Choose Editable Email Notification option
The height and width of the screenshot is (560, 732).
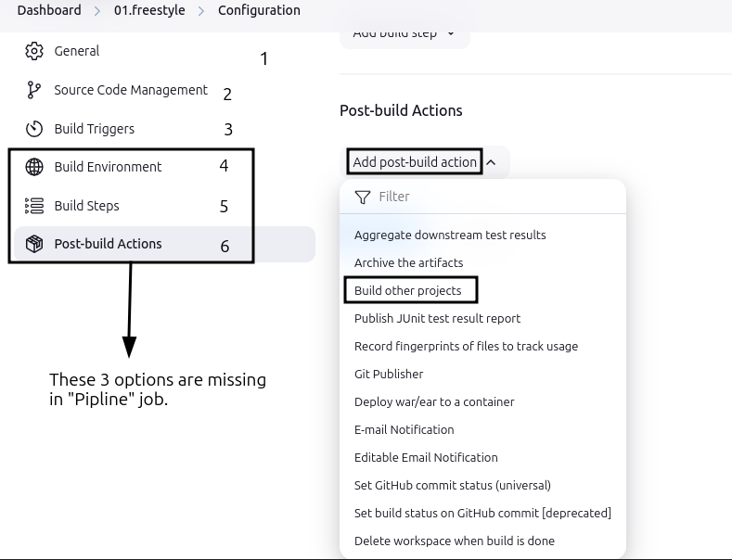[426, 457]
